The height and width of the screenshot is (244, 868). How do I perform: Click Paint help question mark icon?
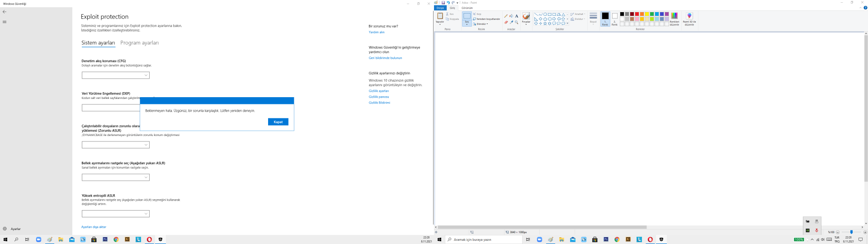tap(865, 8)
